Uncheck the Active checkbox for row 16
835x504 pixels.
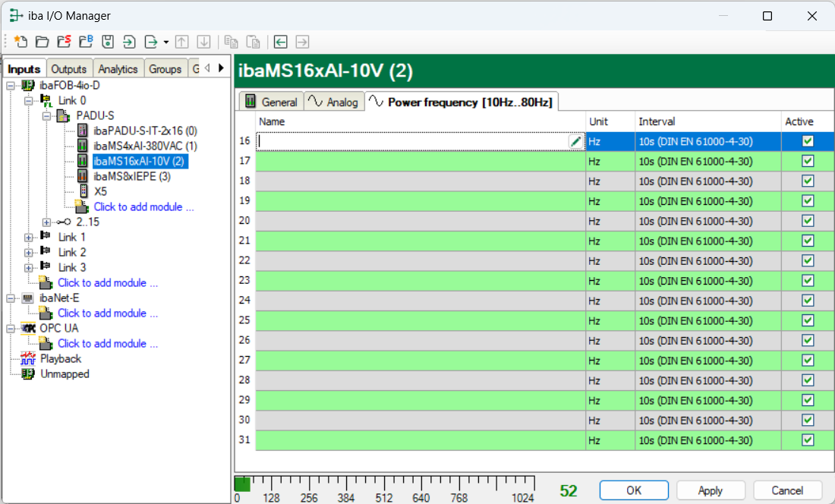pos(808,141)
